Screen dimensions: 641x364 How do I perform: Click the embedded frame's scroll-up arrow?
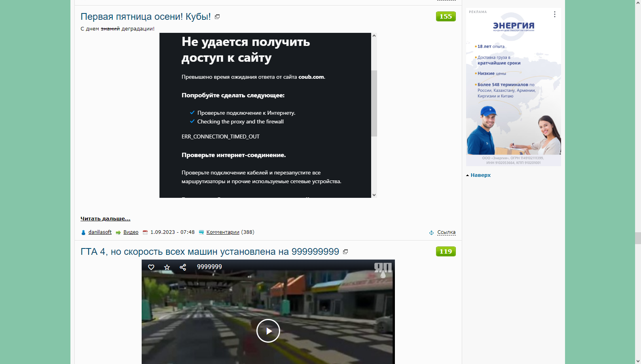[x=374, y=36]
